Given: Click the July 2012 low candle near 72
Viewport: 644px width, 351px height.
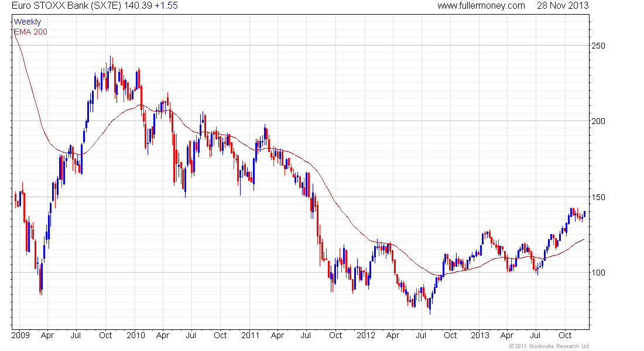Looking at the screenshot, I should coord(430,306).
